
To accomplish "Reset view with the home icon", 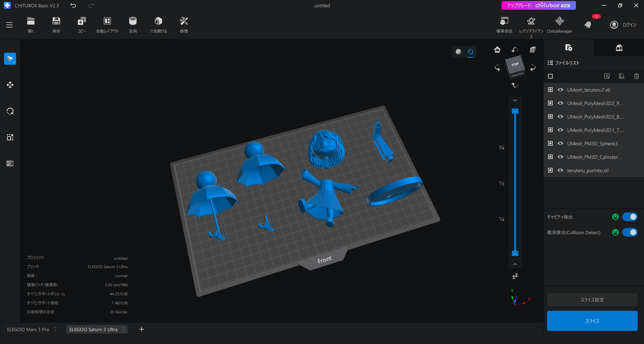I will [x=497, y=49].
